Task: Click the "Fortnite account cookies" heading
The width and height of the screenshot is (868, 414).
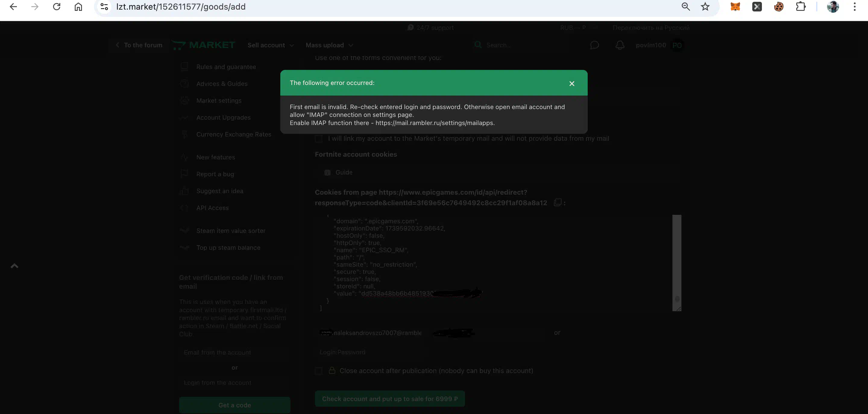Action: click(x=356, y=154)
